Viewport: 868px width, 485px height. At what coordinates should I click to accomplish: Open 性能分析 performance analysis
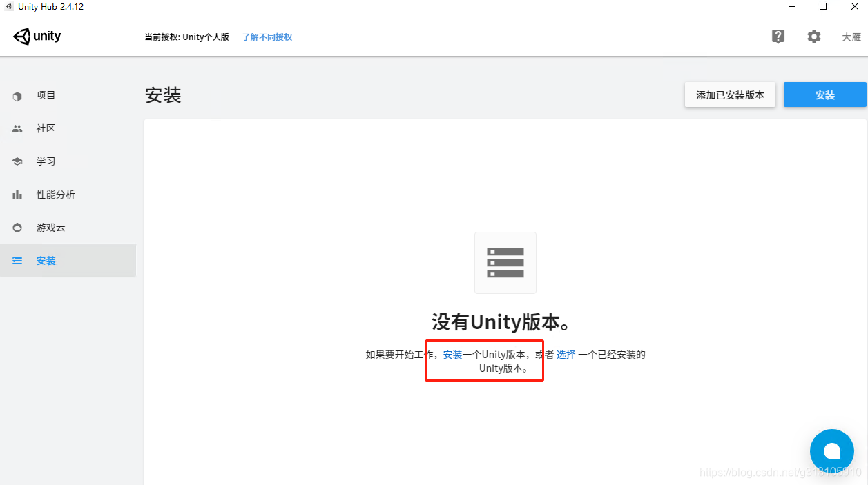pos(68,195)
